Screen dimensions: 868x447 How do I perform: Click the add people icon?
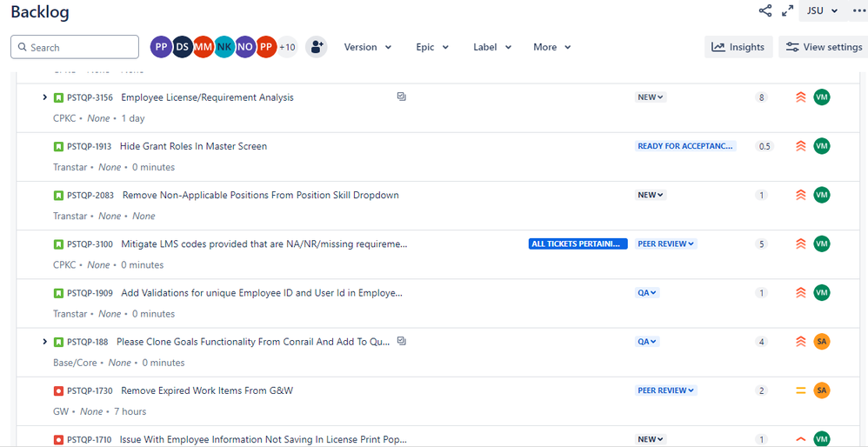317,47
